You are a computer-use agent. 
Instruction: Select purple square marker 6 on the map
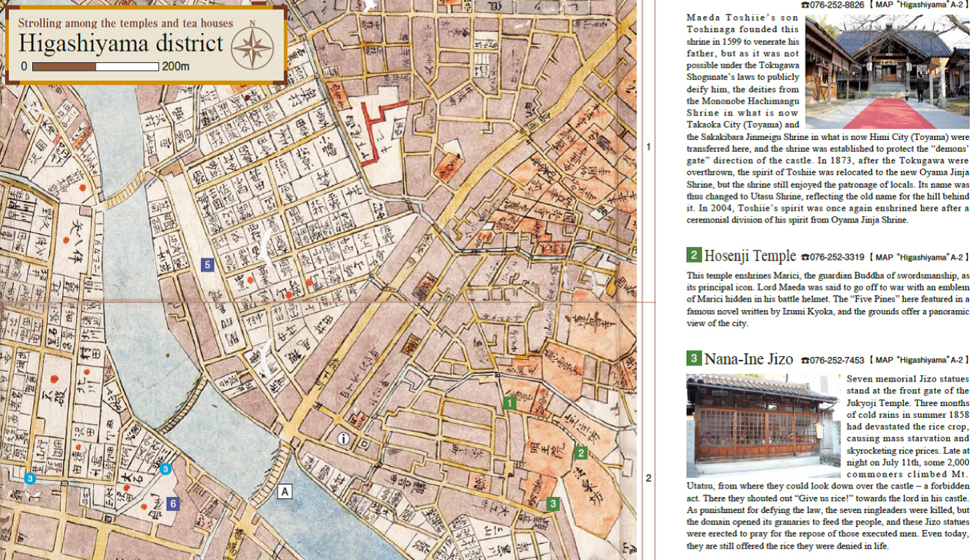[173, 503]
